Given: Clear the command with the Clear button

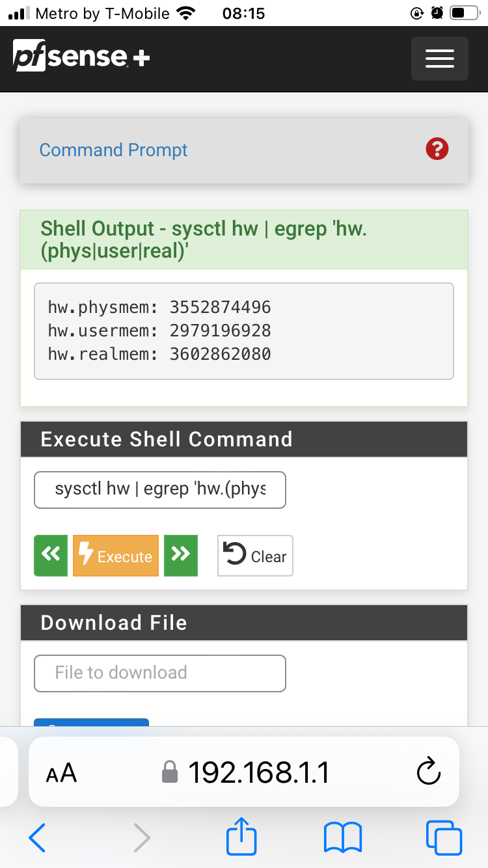Looking at the screenshot, I should [255, 555].
